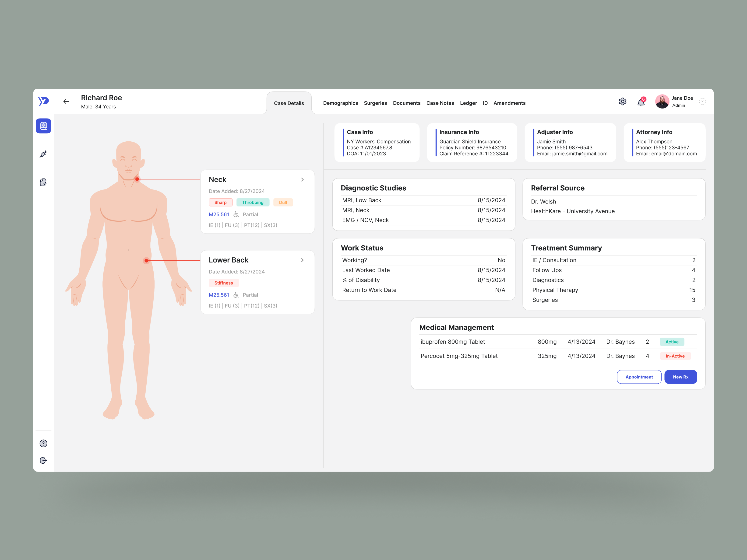Open the medical records sidebar icon
The width and height of the screenshot is (747, 560).
[44, 126]
